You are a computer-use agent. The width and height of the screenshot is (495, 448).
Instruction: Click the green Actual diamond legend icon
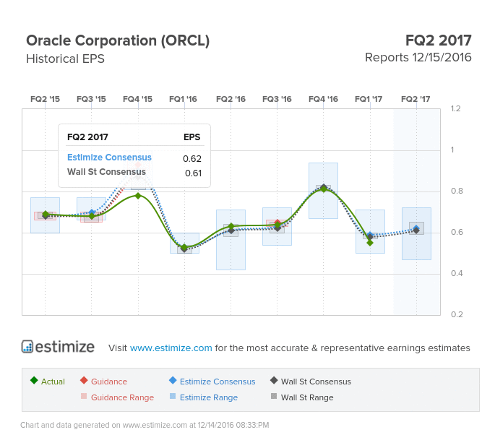coord(34,380)
